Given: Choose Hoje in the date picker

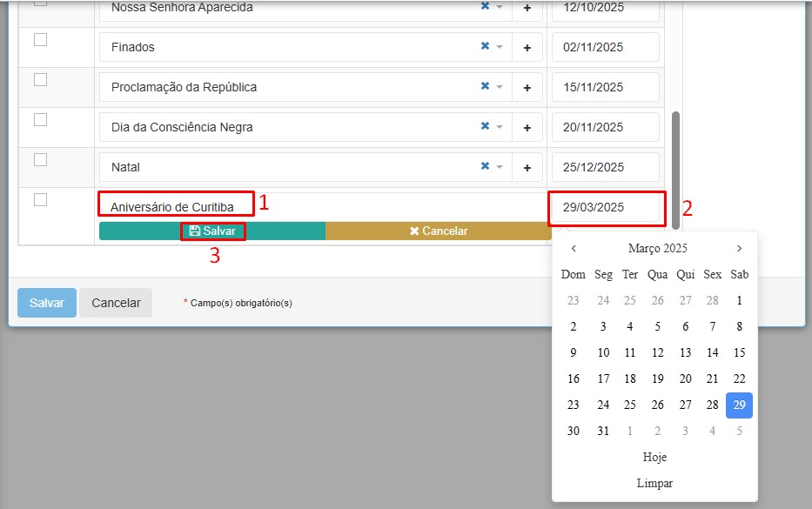Looking at the screenshot, I should (654, 457).
